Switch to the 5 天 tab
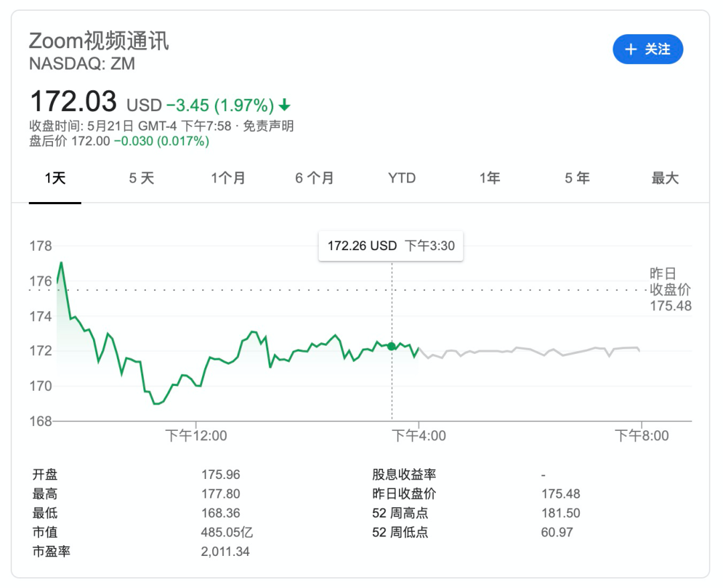This screenshot has height=588, width=723. coord(141,178)
